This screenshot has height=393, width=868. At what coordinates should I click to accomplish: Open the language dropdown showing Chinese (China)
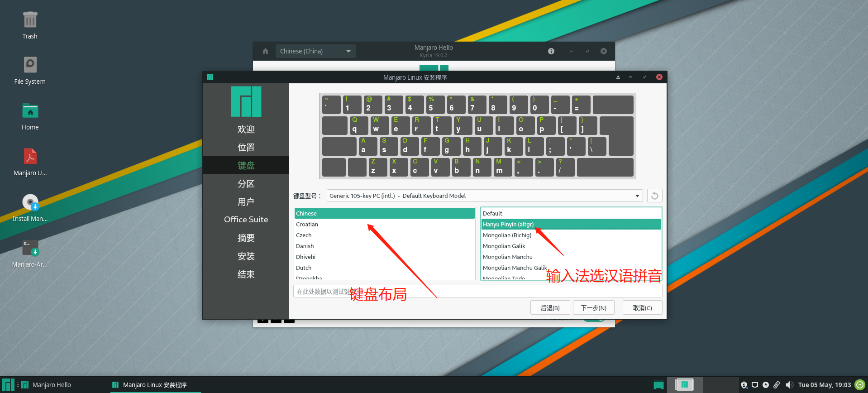point(315,51)
